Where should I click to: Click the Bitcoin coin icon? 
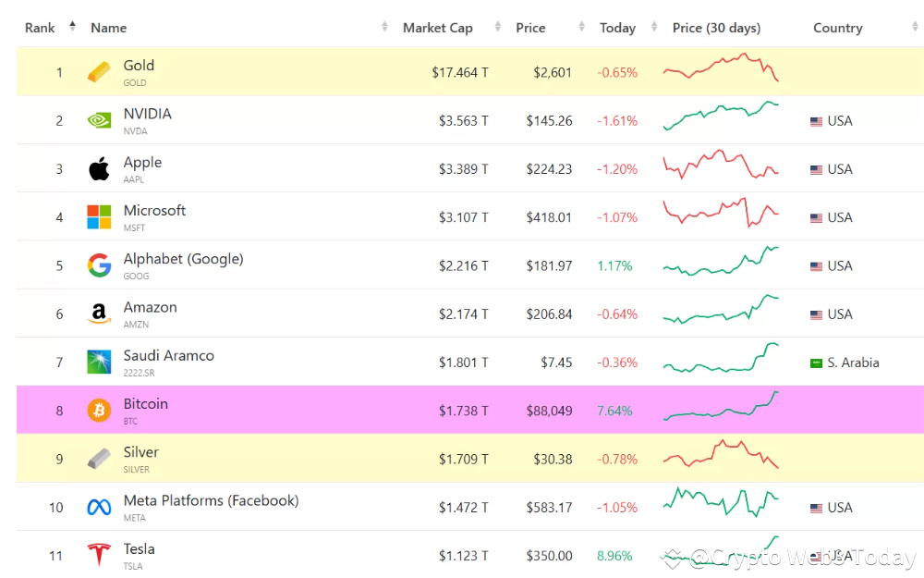(99, 410)
